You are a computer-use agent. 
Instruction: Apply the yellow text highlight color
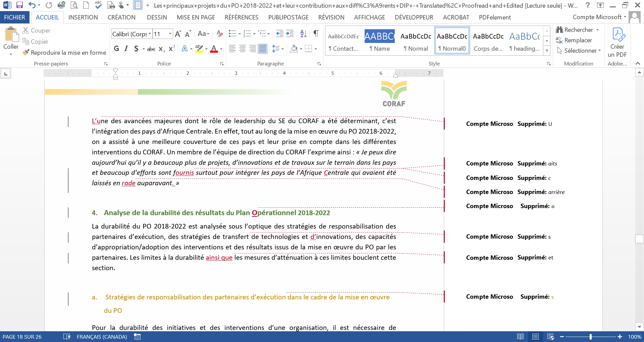point(199,49)
